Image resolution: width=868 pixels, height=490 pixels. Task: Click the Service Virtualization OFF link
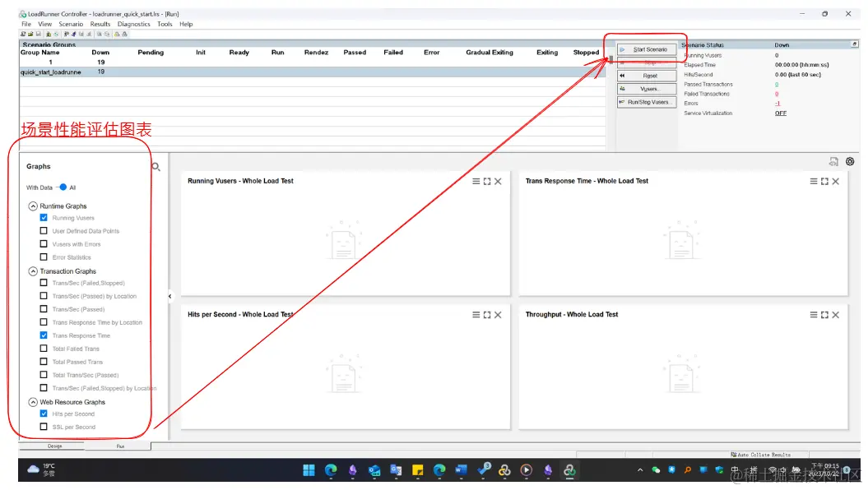[x=781, y=113]
